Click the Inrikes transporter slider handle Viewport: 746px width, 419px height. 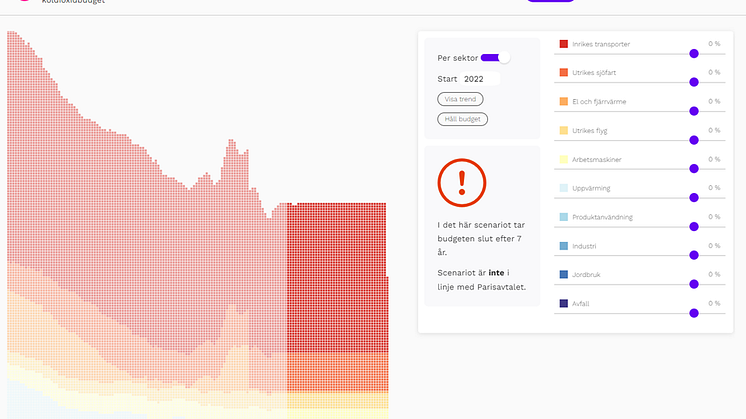click(x=694, y=54)
